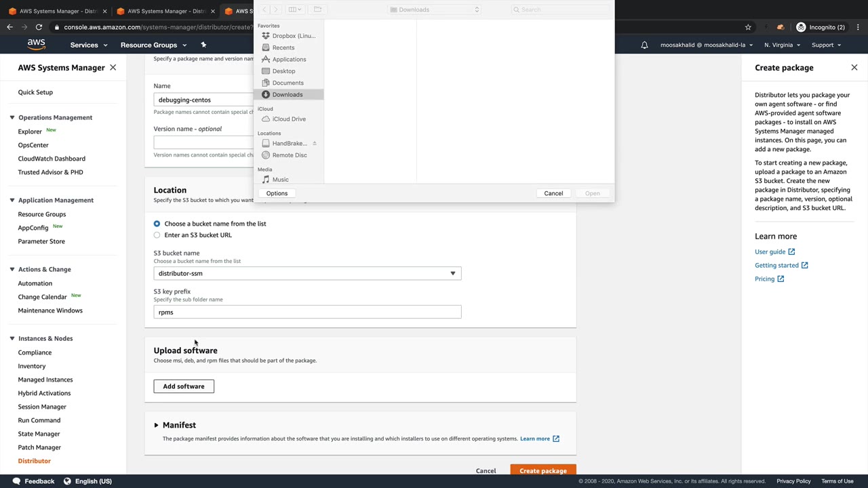Close the Create package help panel
Image resolution: width=868 pixels, height=488 pixels.
click(x=854, y=68)
